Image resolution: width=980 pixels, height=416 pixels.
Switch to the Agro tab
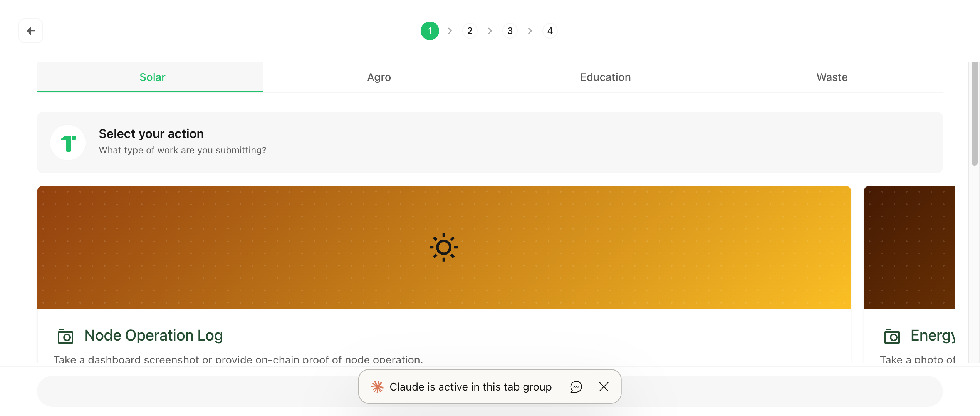tap(379, 77)
